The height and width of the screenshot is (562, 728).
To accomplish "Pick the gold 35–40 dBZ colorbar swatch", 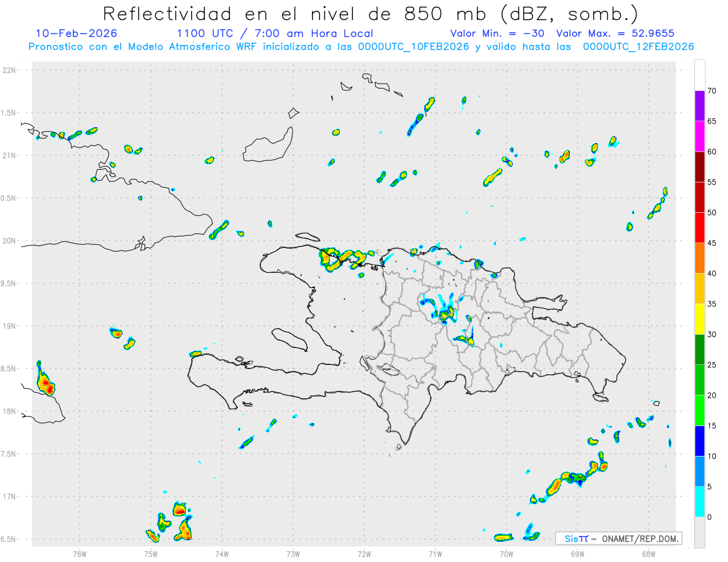I will pos(699,289).
